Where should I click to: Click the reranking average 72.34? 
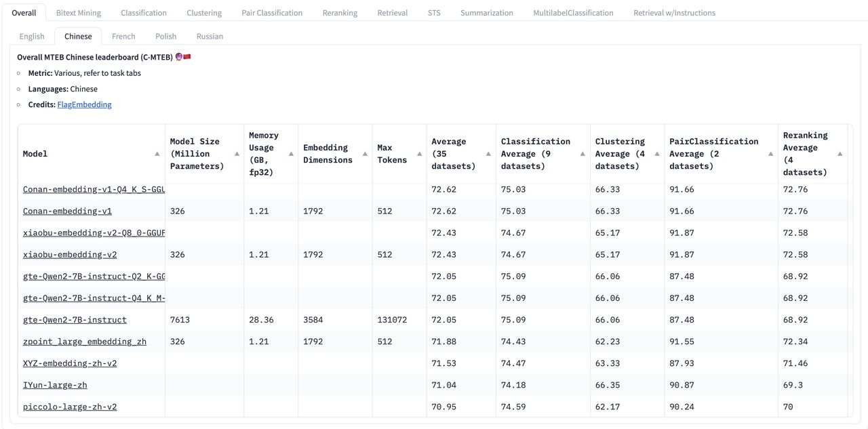click(795, 341)
